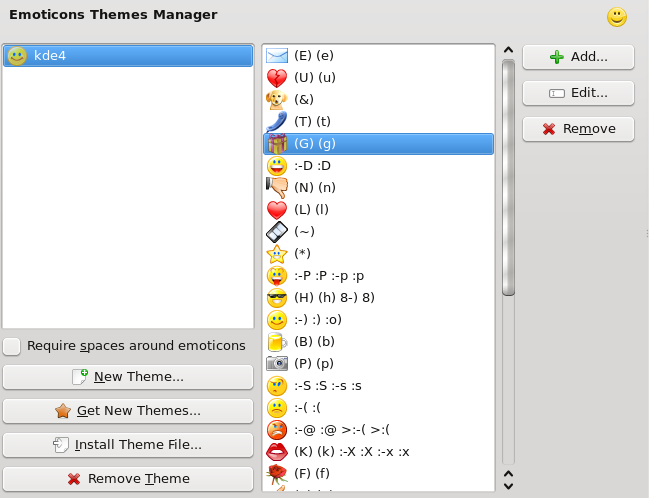Select the telephone emoticon (T)
Image resolution: width=649 pixels, height=498 pixels.
coord(277,122)
